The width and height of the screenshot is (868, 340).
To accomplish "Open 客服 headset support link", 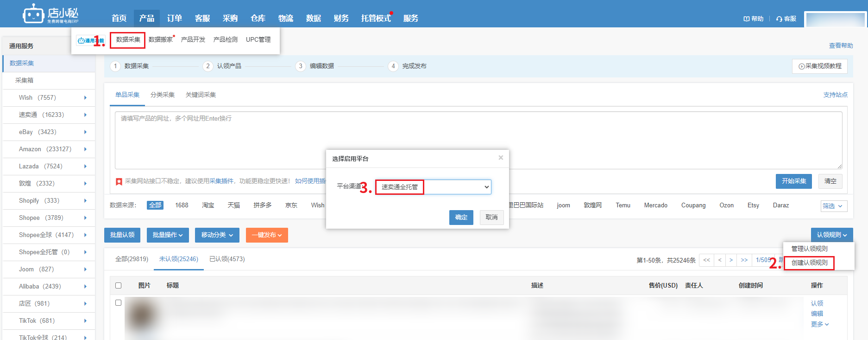I will (786, 19).
